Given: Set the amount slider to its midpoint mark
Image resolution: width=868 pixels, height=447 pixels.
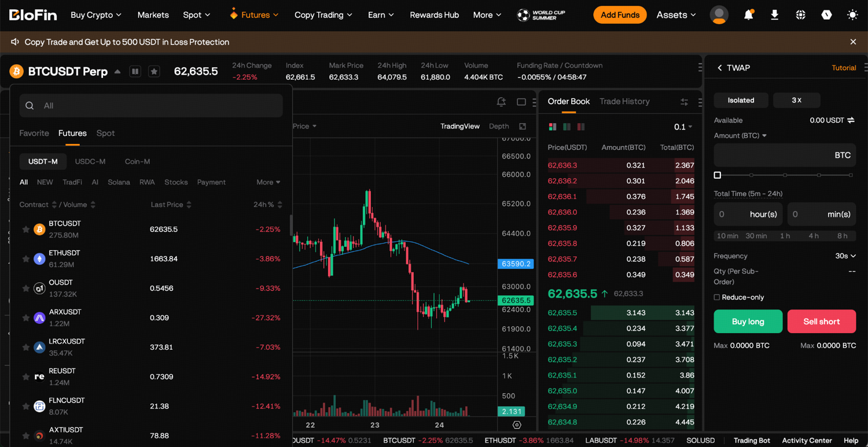Looking at the screenshot, I should (785, 175).
